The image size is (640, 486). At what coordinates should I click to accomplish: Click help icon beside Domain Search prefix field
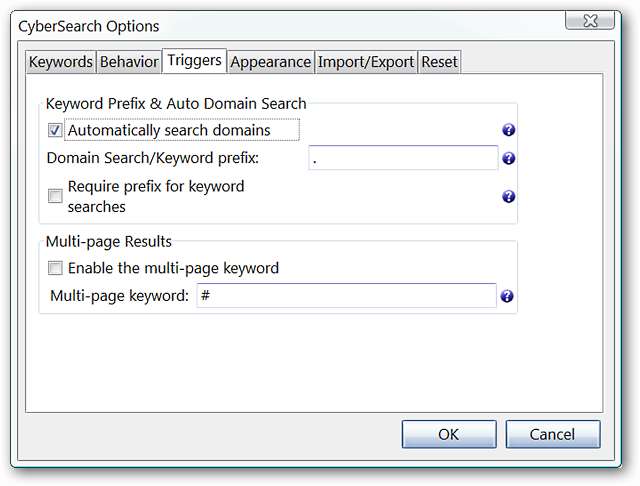coord(508,158)
